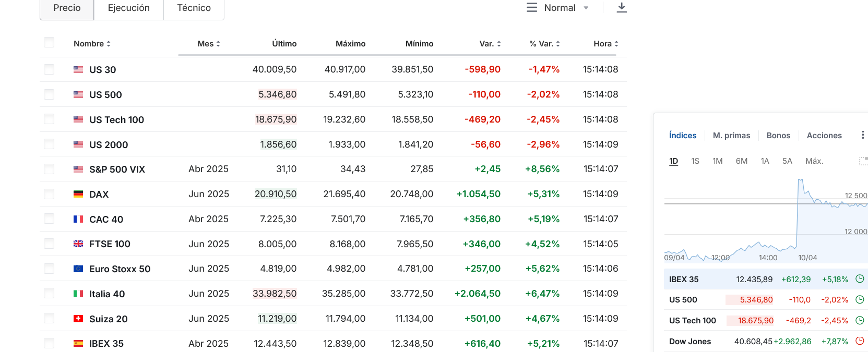Click the German flag beside DAX
This screenshot has width=868, height=352.
coord(78,194)
